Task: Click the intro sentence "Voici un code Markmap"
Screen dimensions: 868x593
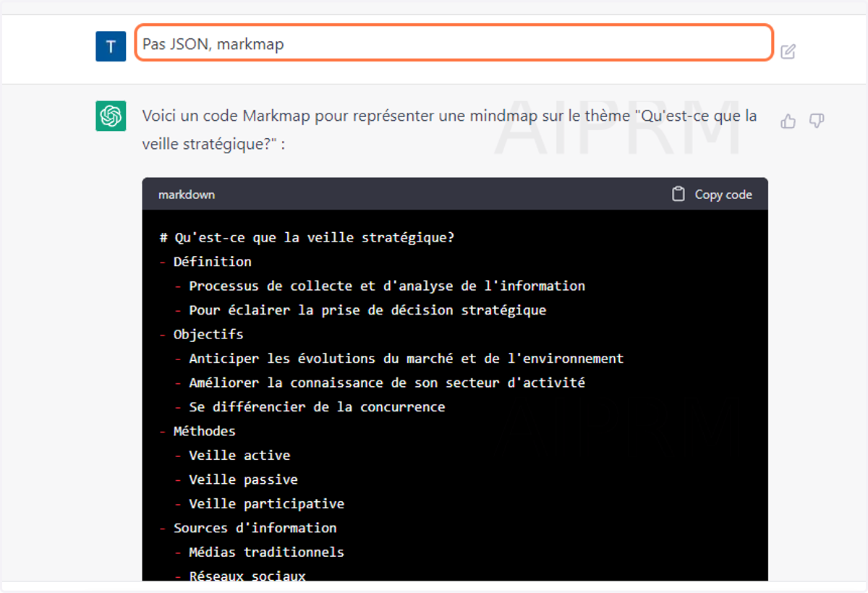Action: 449,130
